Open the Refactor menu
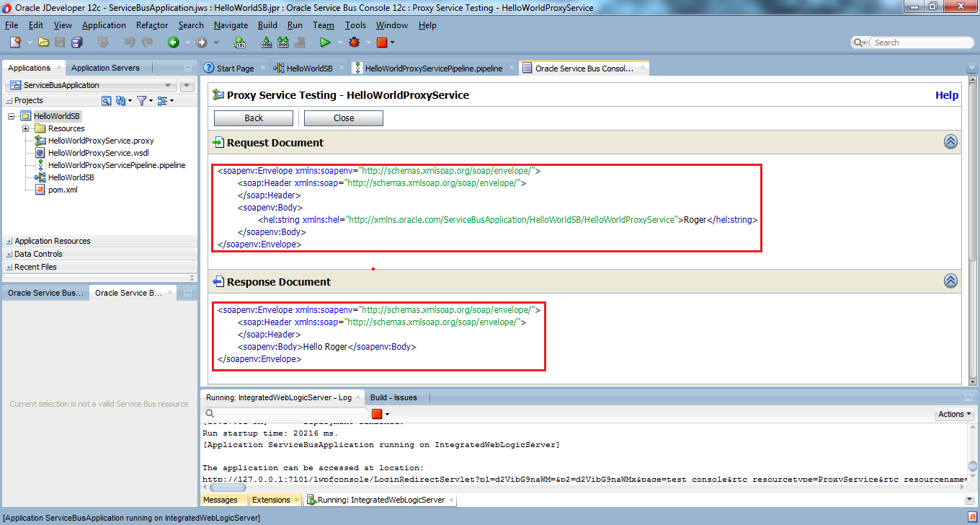Image resolution: width=980 pixels, height=525 pixels. [152, 25]
